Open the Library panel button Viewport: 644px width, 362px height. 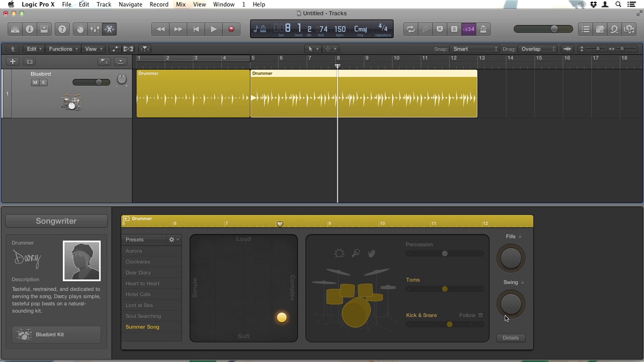[15, 29]
